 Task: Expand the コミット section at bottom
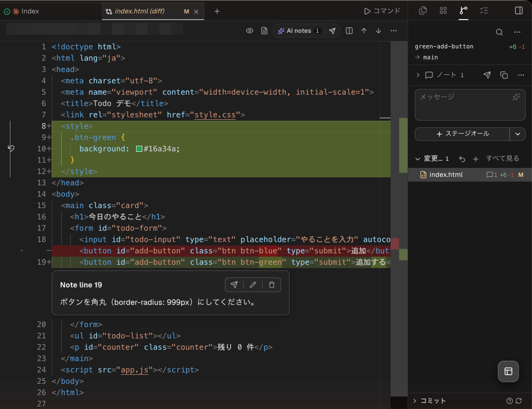point(415,401)
